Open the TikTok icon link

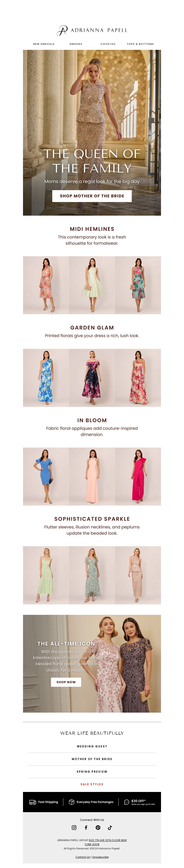110,827
